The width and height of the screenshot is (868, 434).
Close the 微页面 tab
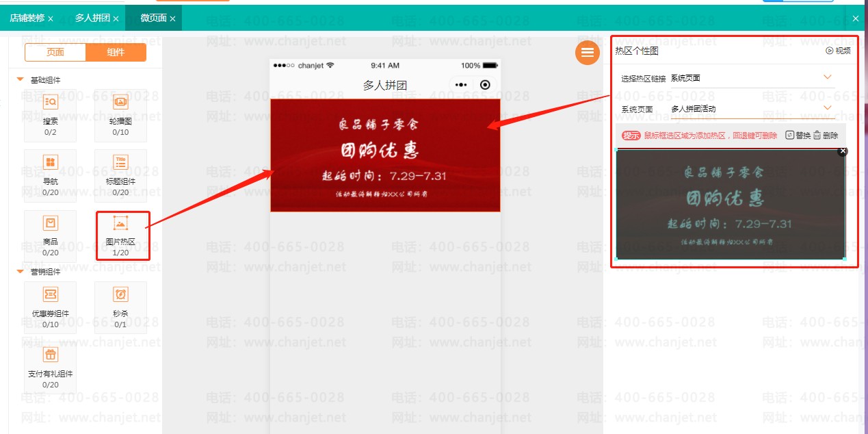pyautogui.click(x=172, y=19)
